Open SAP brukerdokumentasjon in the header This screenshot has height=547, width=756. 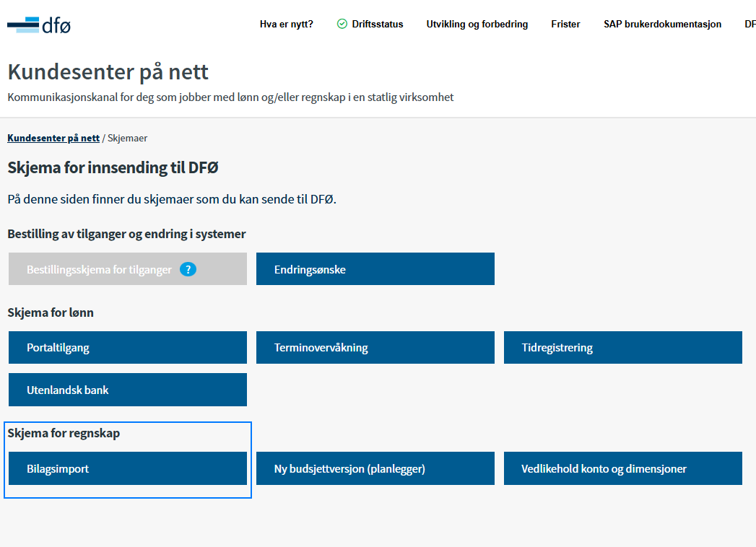[662, 24]
